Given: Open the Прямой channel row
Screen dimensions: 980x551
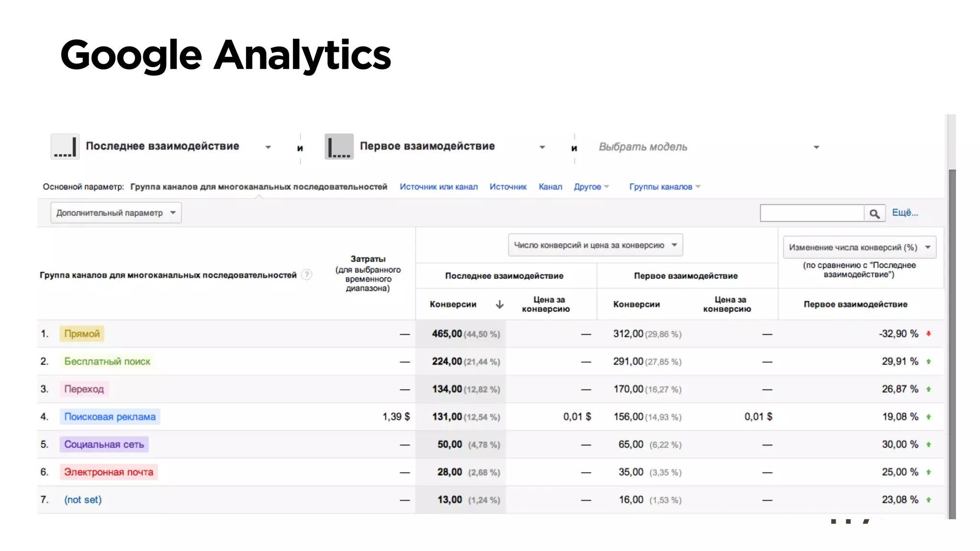Looking at the screenshot, I should point(82,333).
